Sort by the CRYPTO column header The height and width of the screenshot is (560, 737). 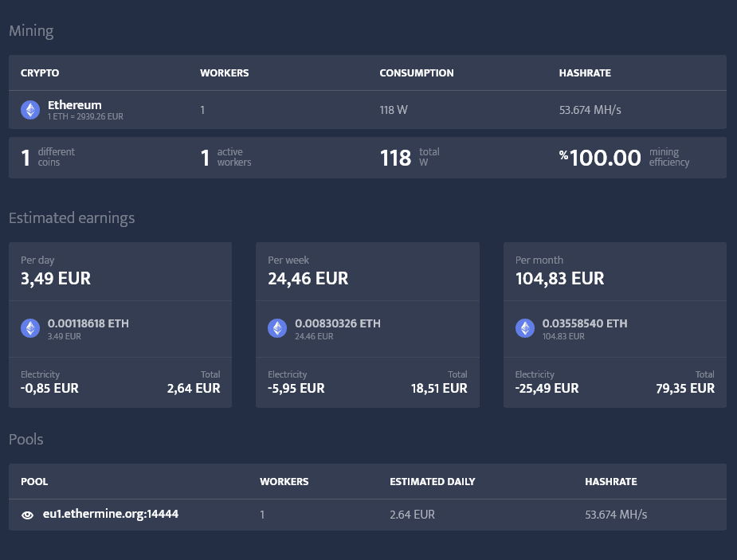(x=40, y=73)
